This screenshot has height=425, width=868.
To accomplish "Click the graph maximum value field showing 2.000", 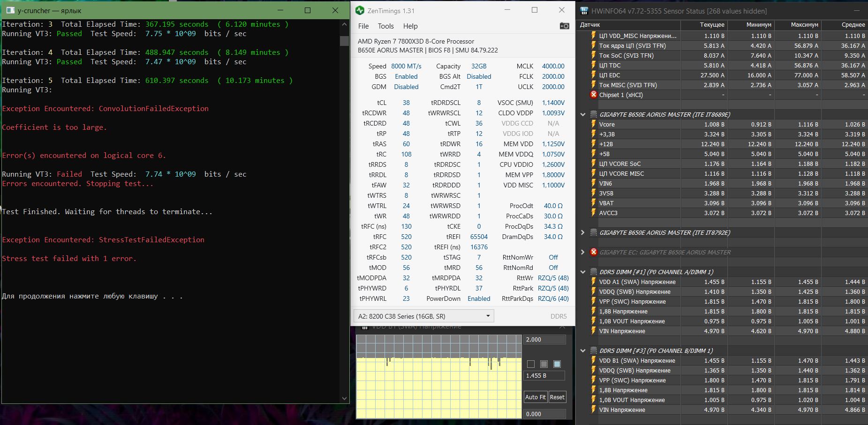I will 544,340.
